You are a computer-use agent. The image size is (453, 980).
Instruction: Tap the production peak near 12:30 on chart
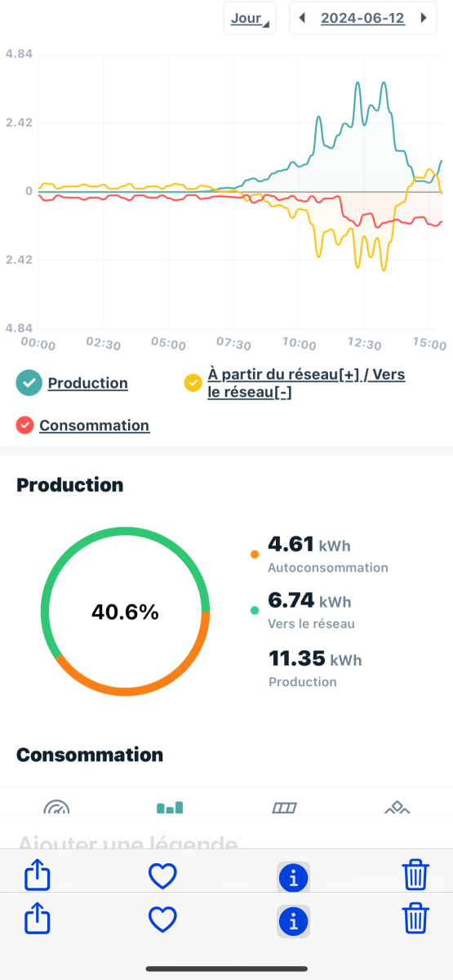[358, 83]
